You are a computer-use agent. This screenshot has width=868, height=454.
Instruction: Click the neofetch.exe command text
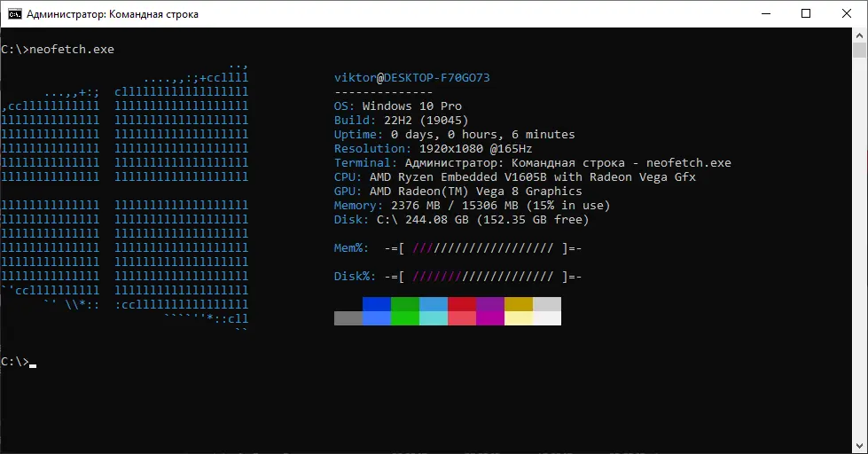72,50
